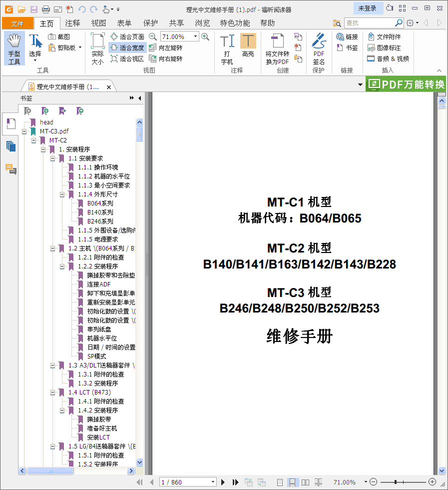Collapse the 1.4 LCT (B473) bookmark node
The height and width of the screenshot is (490, 448).
(x=52, y=392)
